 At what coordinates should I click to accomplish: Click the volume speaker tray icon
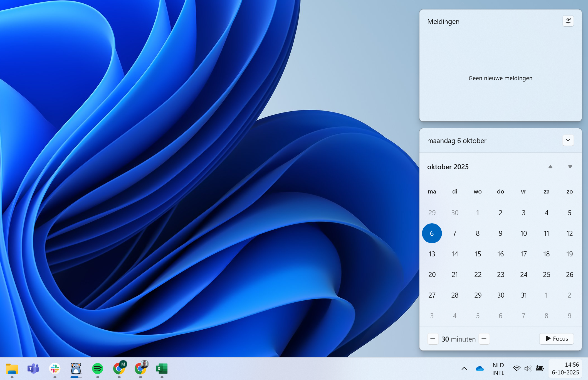click(528, 369)
